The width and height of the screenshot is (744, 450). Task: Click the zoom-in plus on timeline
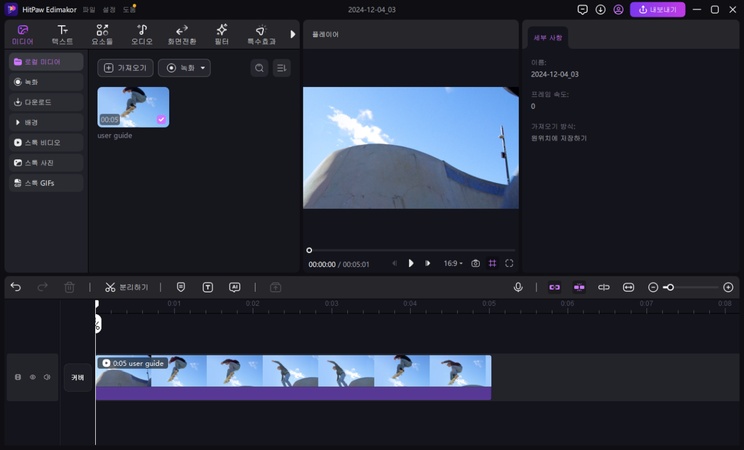[x=728, y=287]
